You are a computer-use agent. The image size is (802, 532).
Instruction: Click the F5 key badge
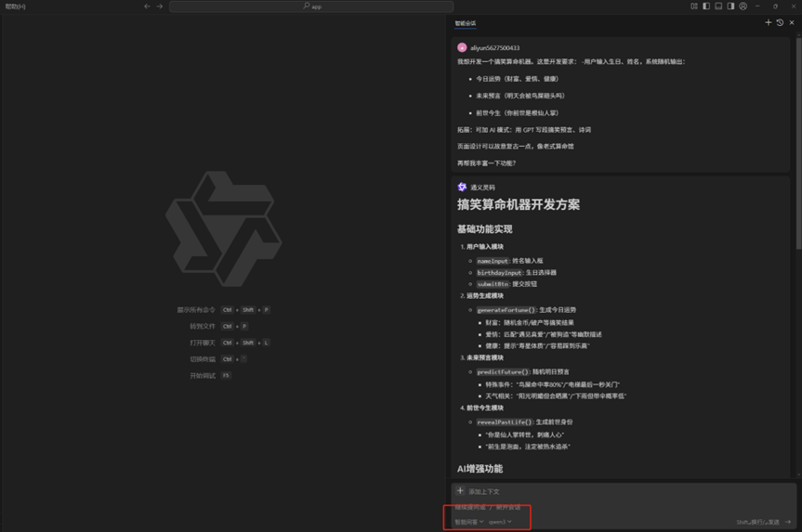(226, 376)
